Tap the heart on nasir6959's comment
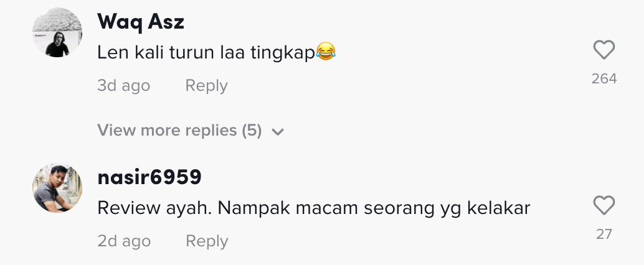 pyautogui.click(x=604, y=206)
